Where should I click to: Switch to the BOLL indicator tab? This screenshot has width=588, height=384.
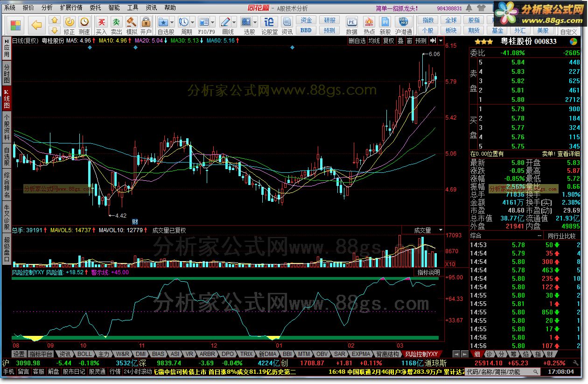84,354
